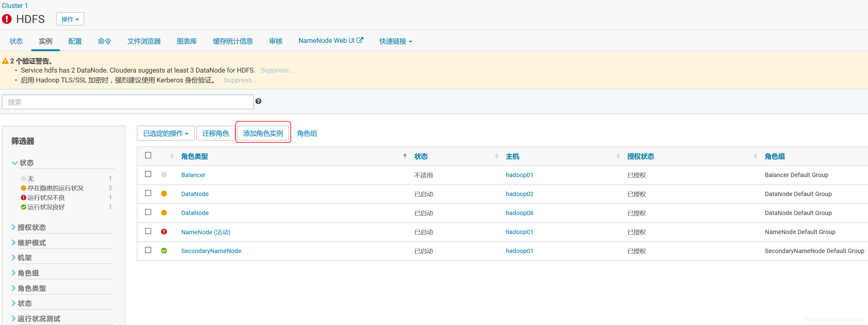Expand the lower 状态 filter section
The image size is (868, 325).
coord(22,303)
